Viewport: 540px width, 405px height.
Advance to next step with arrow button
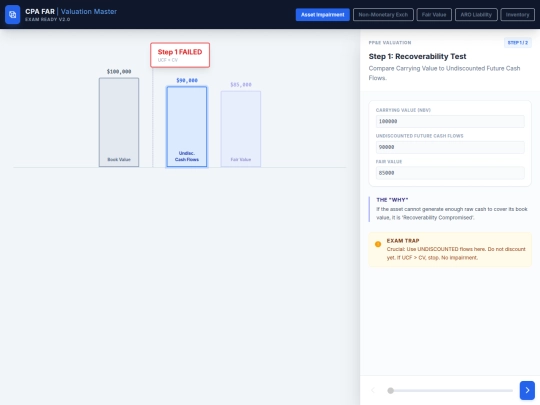(527, 390)
